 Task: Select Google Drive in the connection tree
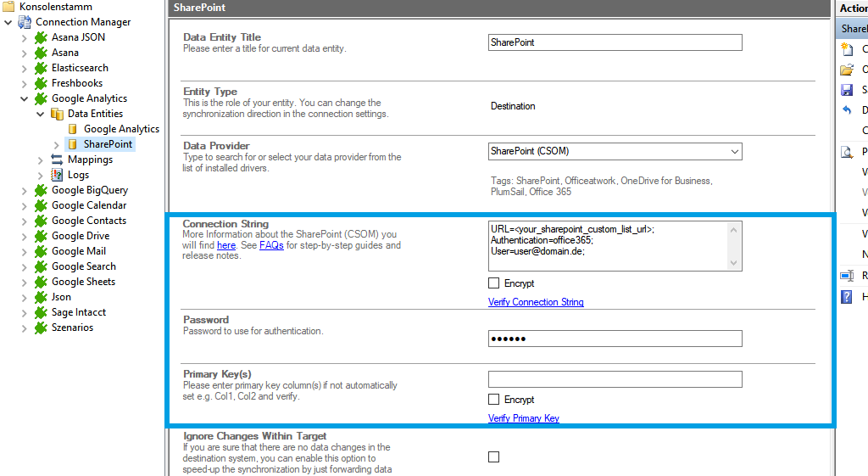80,236
